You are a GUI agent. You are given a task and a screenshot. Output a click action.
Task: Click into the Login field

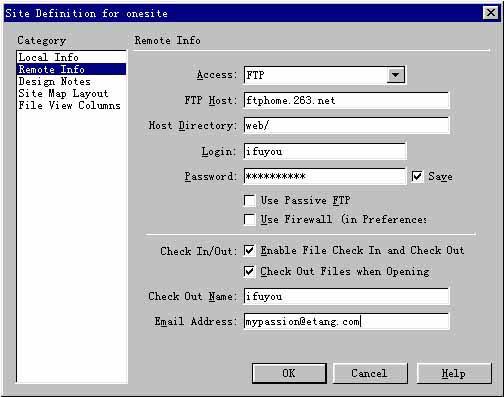coord(325,151)
